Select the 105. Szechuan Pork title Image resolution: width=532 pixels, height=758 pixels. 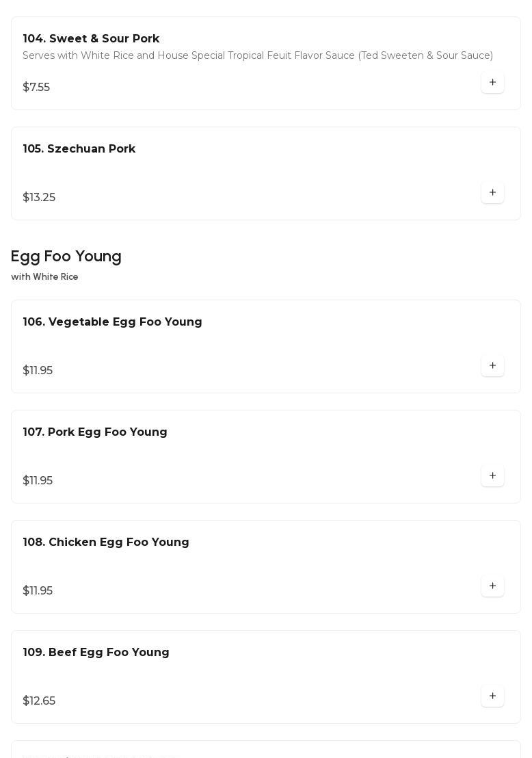point(79,149)
